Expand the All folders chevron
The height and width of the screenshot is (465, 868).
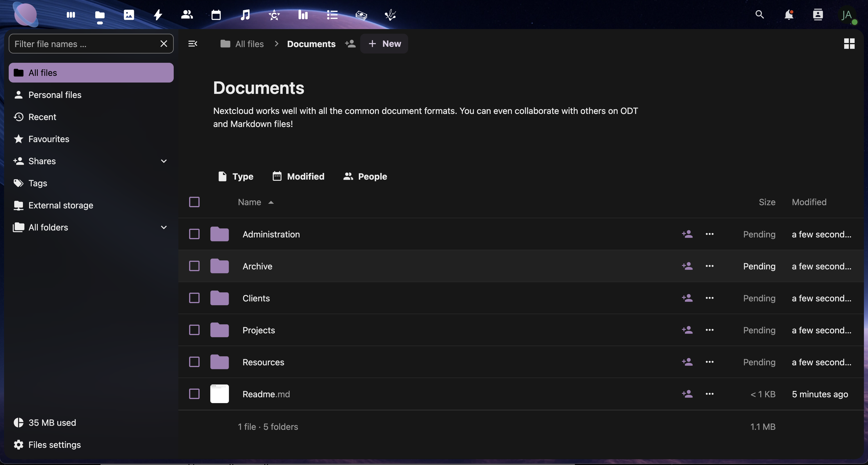[x=164, y=227]
